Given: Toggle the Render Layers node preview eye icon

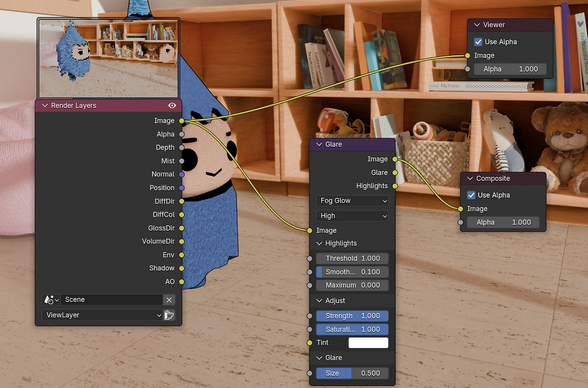Looking at the screenshot, I should [x=172, y=105].
